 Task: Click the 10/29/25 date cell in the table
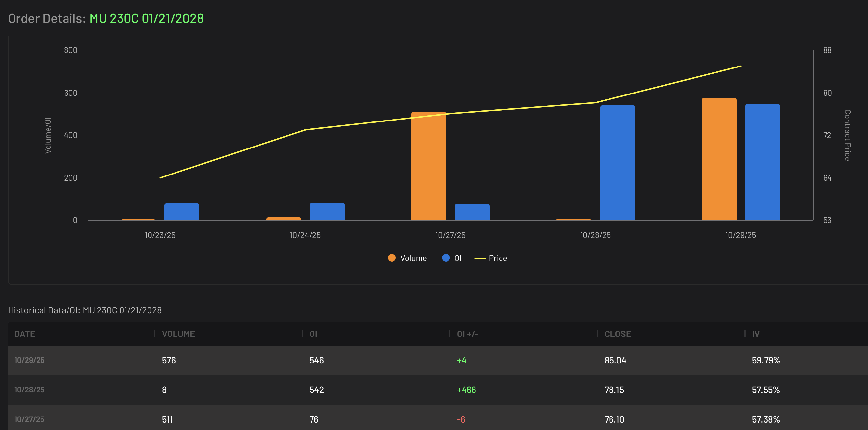tap(29, 360)
